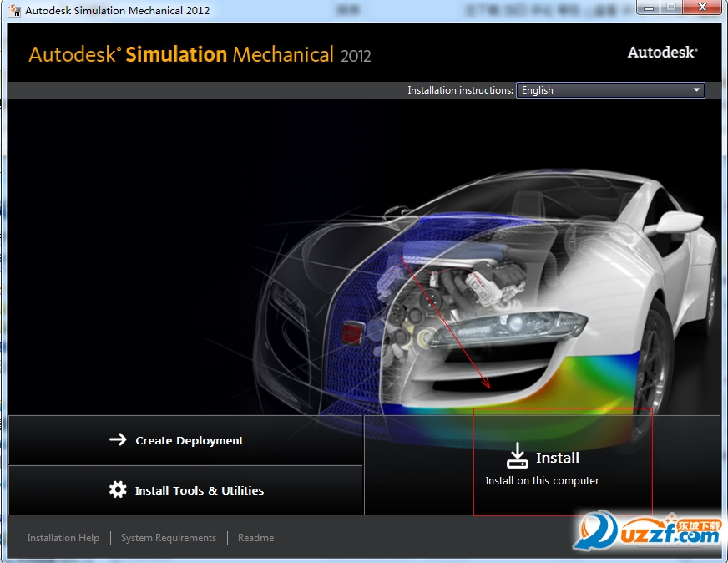Click the Autodesk Simulation Mechanical 2012 heading
The height and width of the screenshot is (563, 728).
click(x=200, y=54)
